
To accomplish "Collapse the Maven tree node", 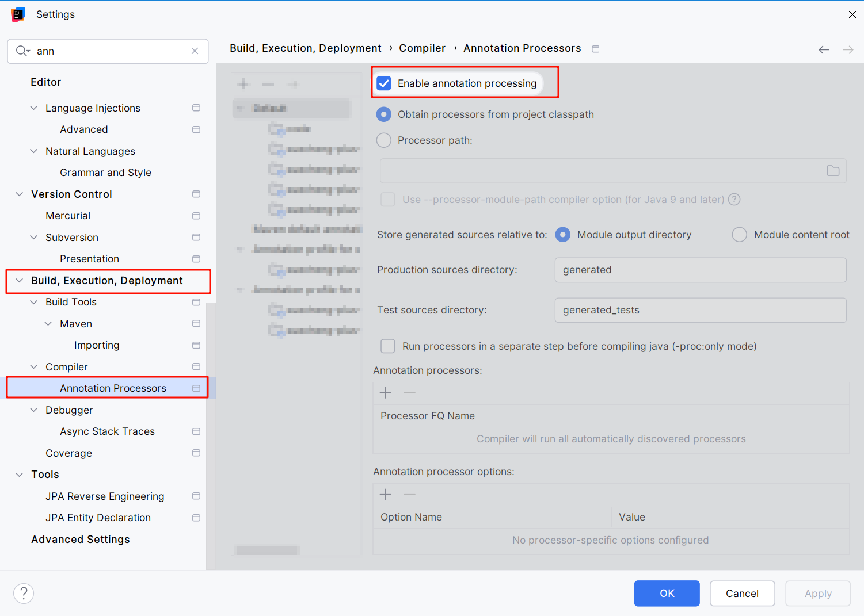I will 48,324.
